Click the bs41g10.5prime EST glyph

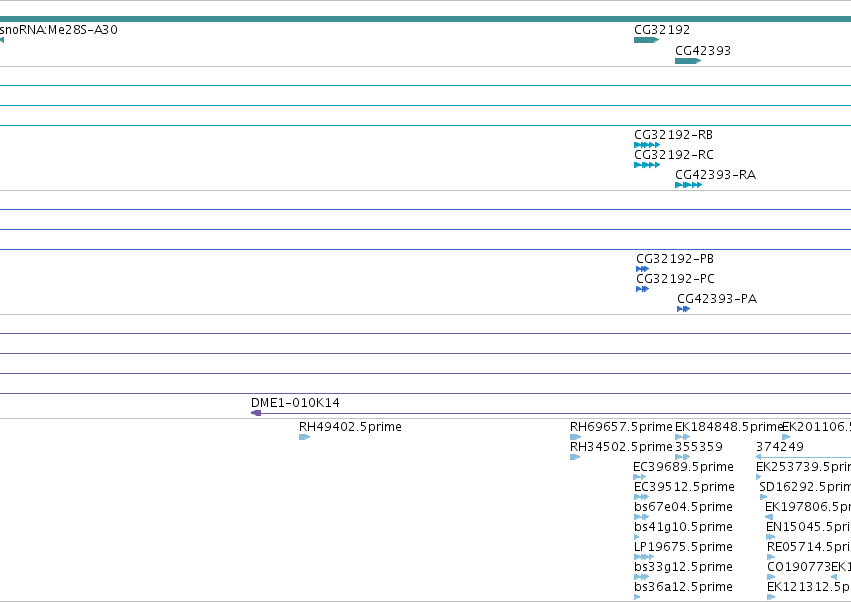point(637,537)
